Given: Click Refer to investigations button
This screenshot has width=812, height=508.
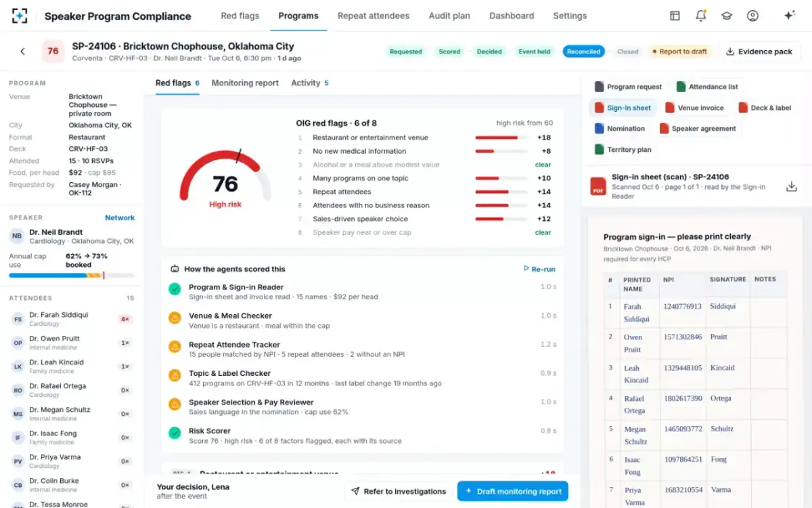Looking at the screenshot, I should coord(398,492).
